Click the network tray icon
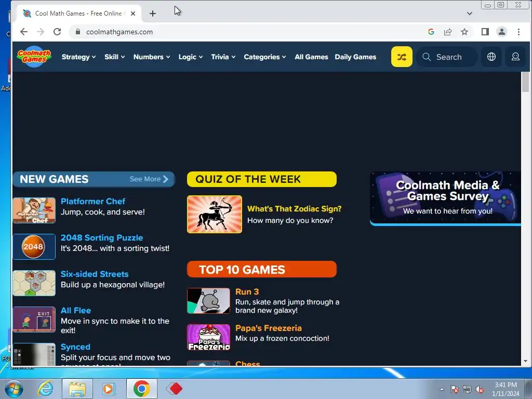Screen dimensions: 532x399 pos(467,389)
